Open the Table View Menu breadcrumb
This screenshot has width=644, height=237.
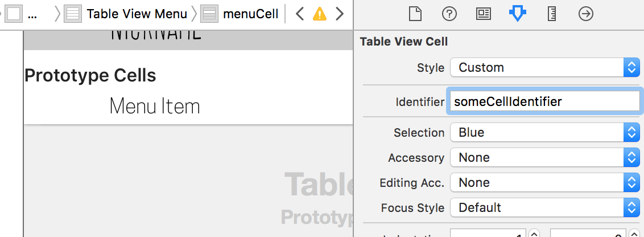(126, 14)
